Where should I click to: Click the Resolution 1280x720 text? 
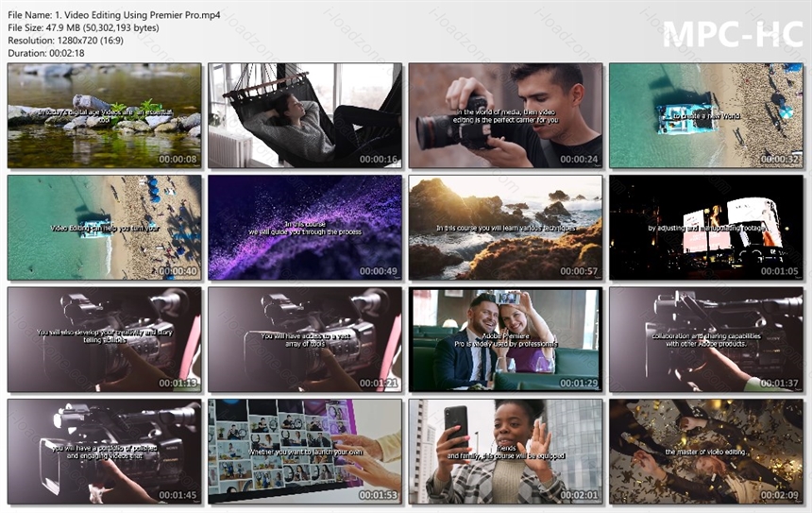click(66, 41)
